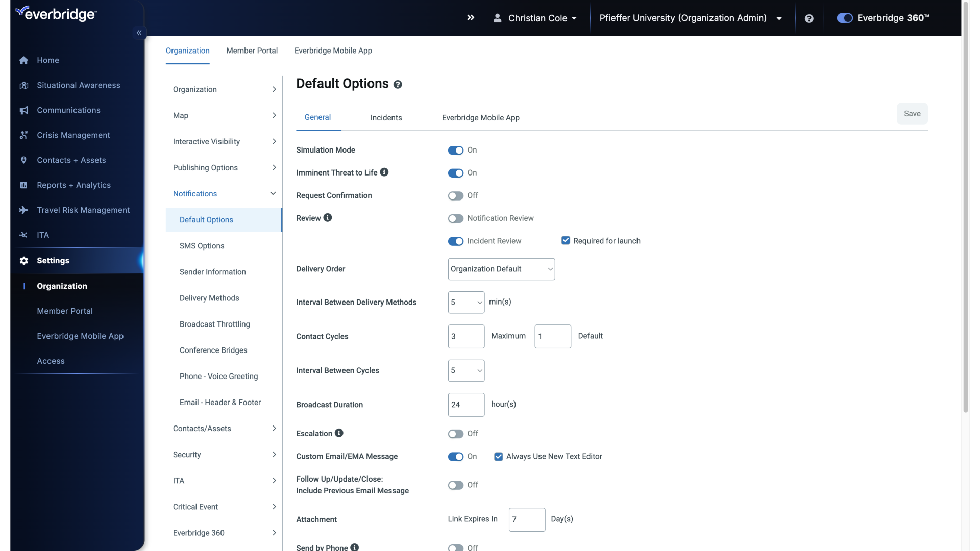Click the ITA sidebar icon
Image resolution: width=980 pixels, height=551 pixels.
click(x=23, y=235)
